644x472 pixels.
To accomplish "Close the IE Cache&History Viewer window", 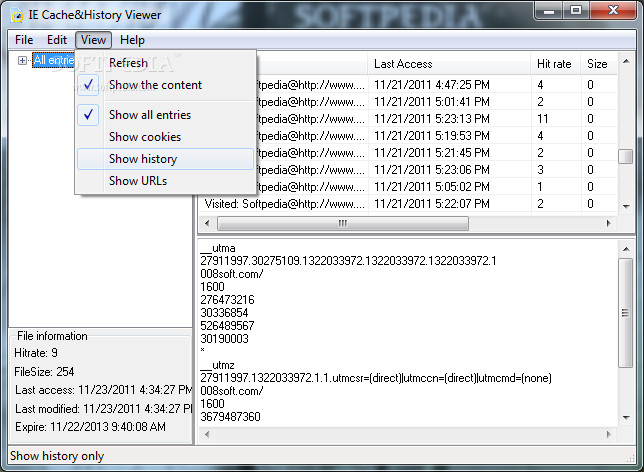I will tap(614, 11).
